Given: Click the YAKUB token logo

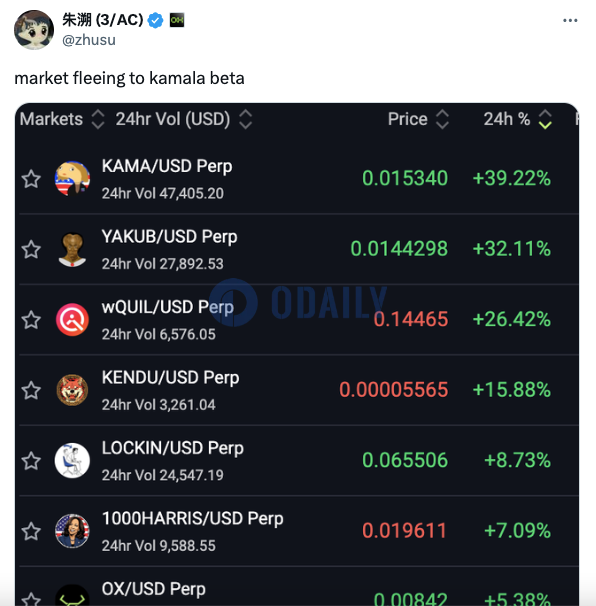Looking at the screenshot, I should tap(72, 249).
